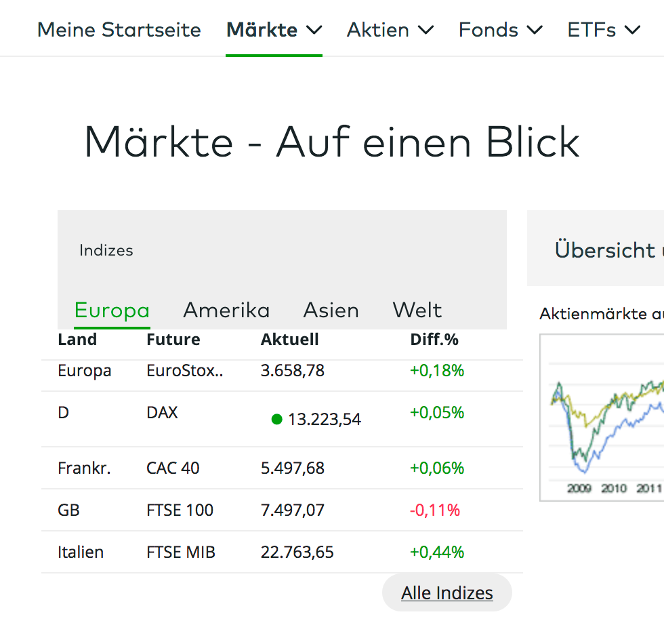The image size is (664, 644).
Task: Click the Alle Indizes button
Action: (x=447, y=592)
